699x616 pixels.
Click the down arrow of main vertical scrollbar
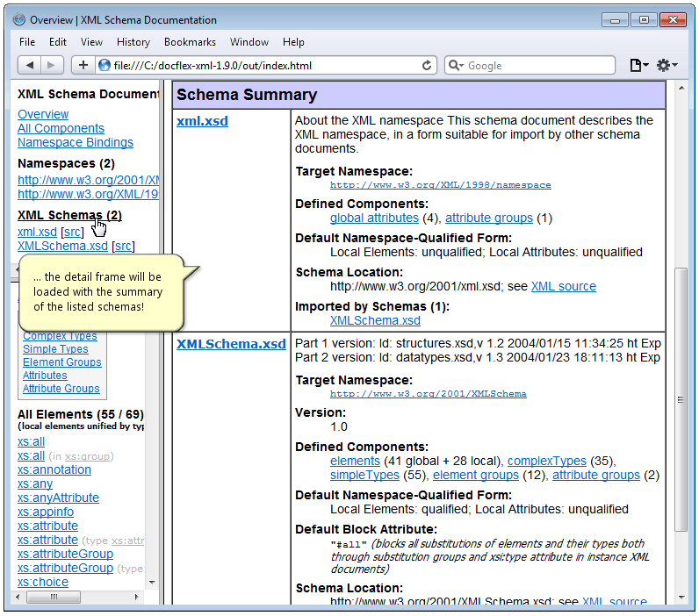(681, 596)
